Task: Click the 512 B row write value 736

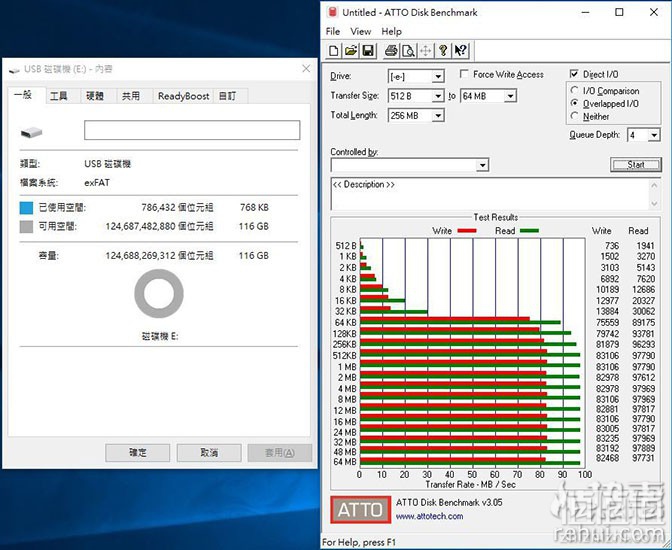Action: [x=612, y=246]
